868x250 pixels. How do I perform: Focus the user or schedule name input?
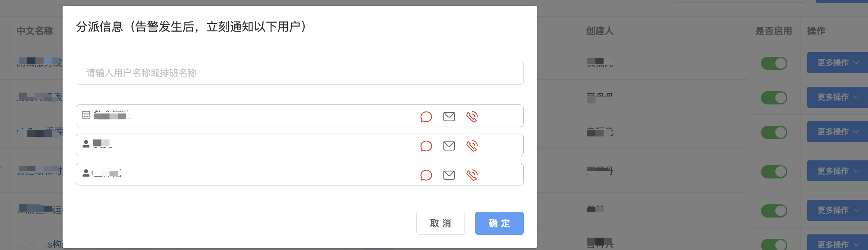pos(299,73)
